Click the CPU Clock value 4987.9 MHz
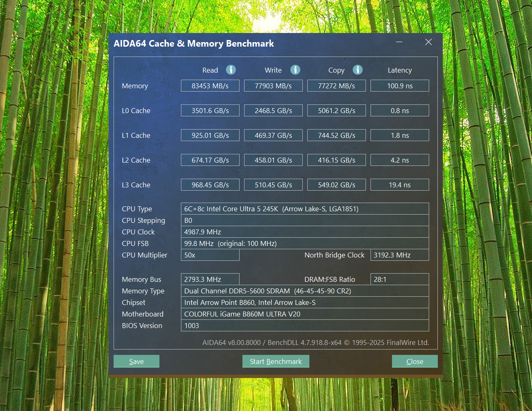Image resolution: width=532 pixels, height=411 pixels. [305, 232]
